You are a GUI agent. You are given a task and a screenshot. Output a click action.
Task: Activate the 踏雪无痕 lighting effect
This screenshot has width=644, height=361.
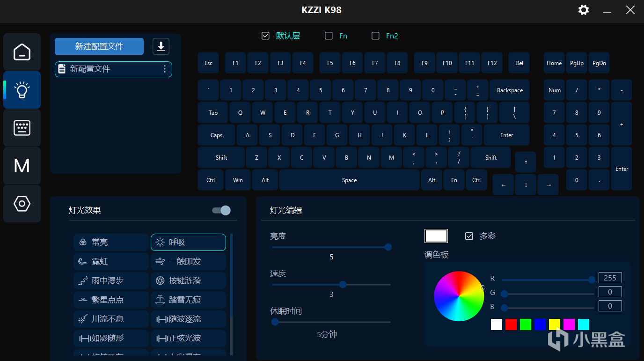188,300
